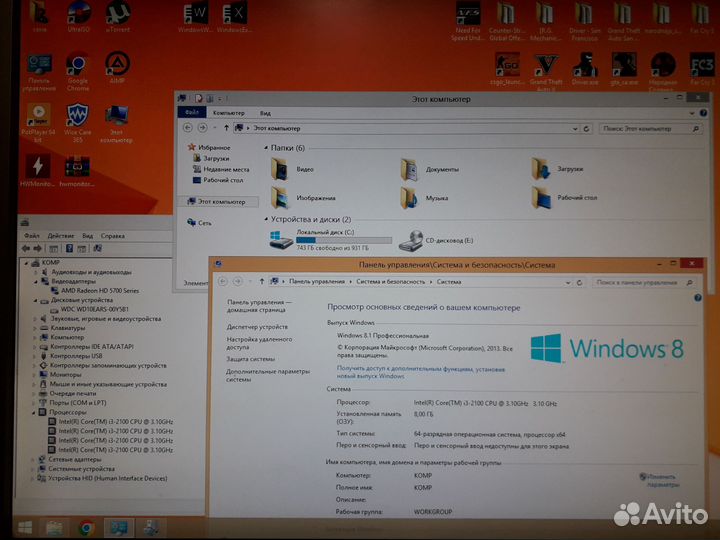Open the AIMP player desktop icon
The height and width of the screenshot is (540, 720).
pos(117,67)
